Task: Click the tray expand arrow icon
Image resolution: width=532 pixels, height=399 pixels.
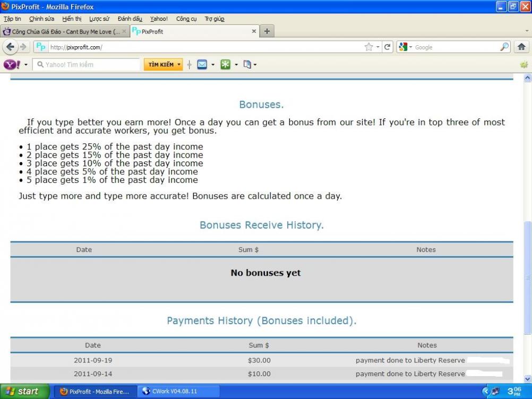Action: pos(485,391)
